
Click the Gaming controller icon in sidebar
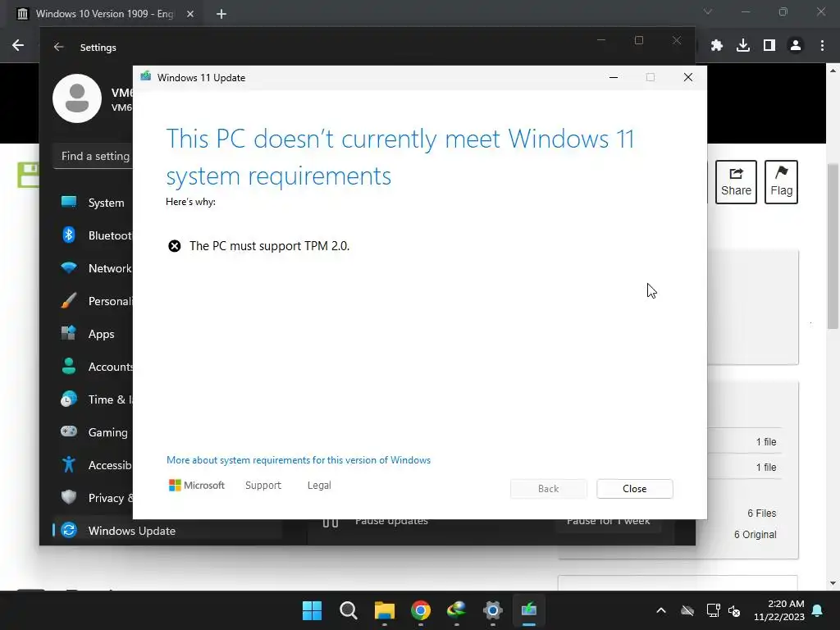pyautogui.click(x=69, y=431)
